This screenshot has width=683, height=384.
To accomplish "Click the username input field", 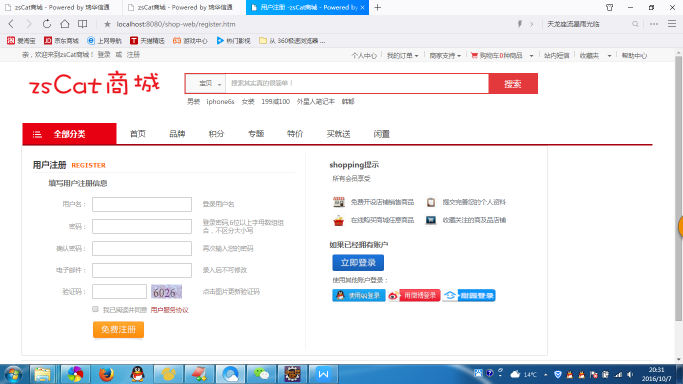I will pyautogui.click(x=142, y=204).
